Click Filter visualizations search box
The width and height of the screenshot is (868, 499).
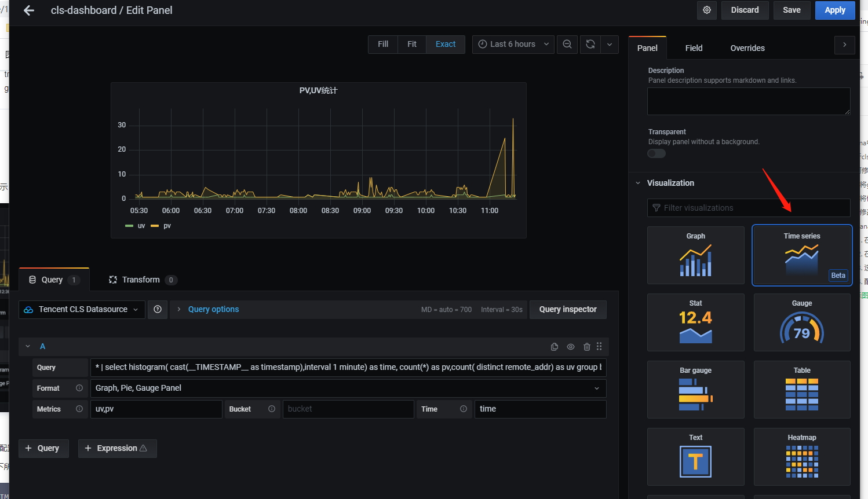pos(749,208)
